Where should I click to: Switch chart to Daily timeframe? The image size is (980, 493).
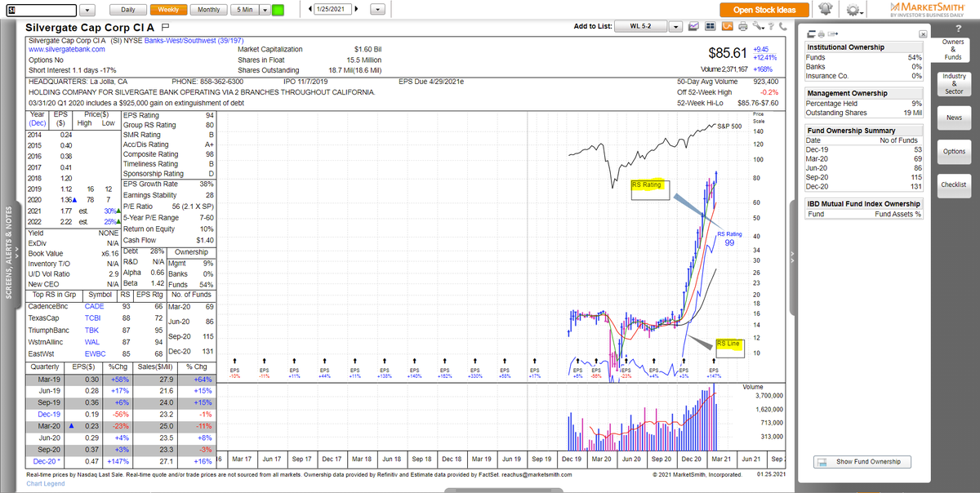point(128,9)
